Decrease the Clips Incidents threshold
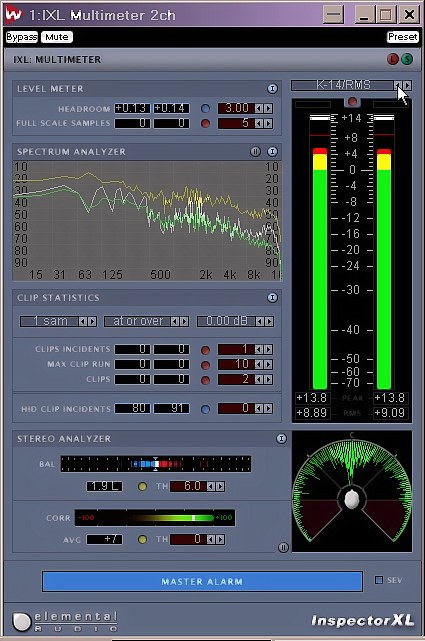Screen dimensions: 425x641 click(x=259, y=350)
